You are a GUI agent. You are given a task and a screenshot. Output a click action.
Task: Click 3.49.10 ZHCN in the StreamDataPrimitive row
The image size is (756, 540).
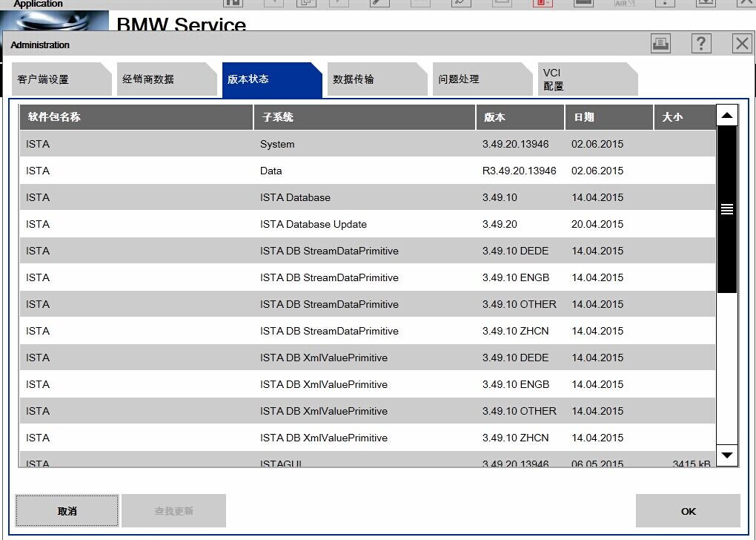515,331
